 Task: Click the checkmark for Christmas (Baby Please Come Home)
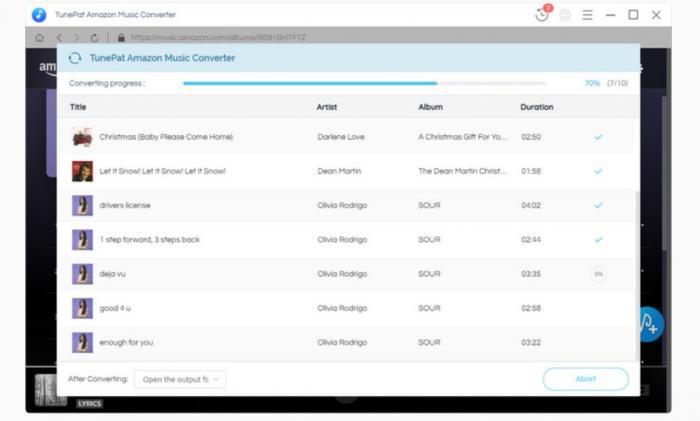pyautogui.click(x=598, y=137)
